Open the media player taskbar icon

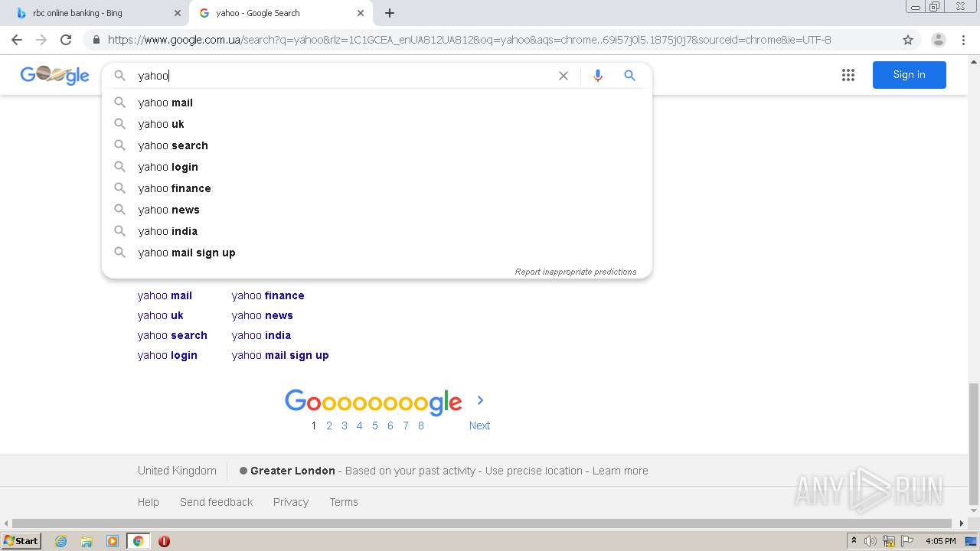(x=113, y=541)
